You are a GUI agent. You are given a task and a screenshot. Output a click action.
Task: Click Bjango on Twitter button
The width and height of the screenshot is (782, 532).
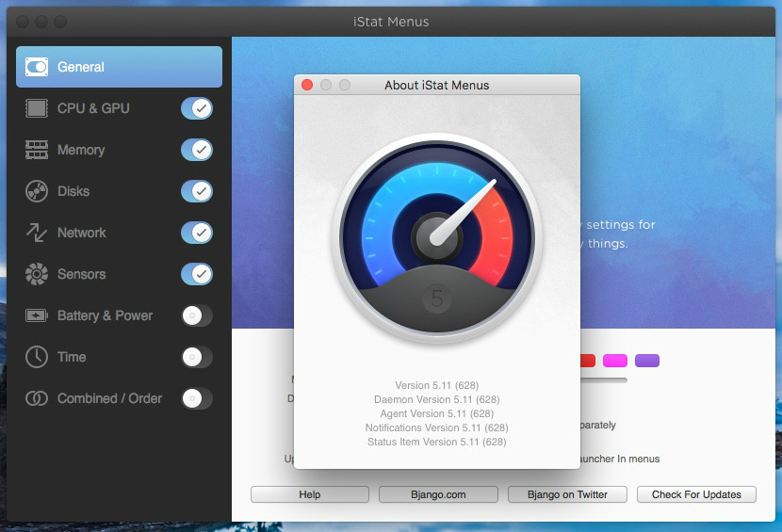point(567,494)
